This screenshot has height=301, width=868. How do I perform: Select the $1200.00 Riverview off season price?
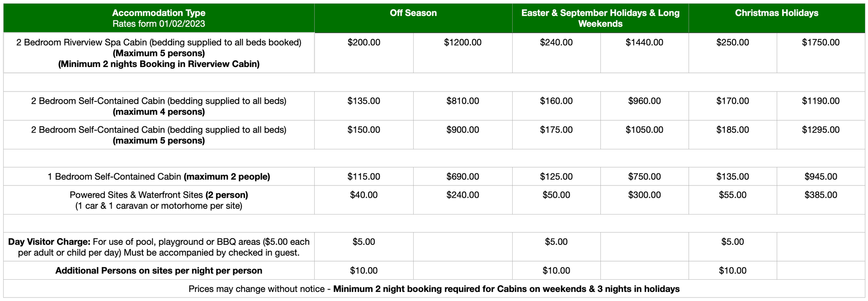coord(462,43)
